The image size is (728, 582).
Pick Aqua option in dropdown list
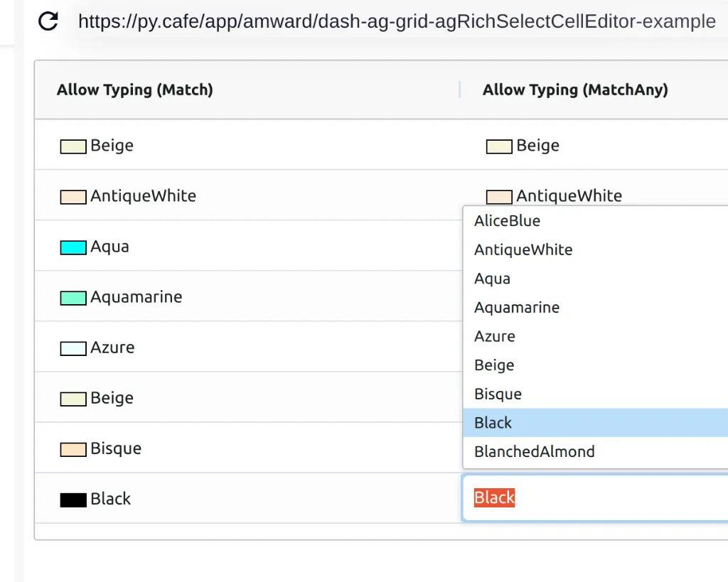click(492, 279)
